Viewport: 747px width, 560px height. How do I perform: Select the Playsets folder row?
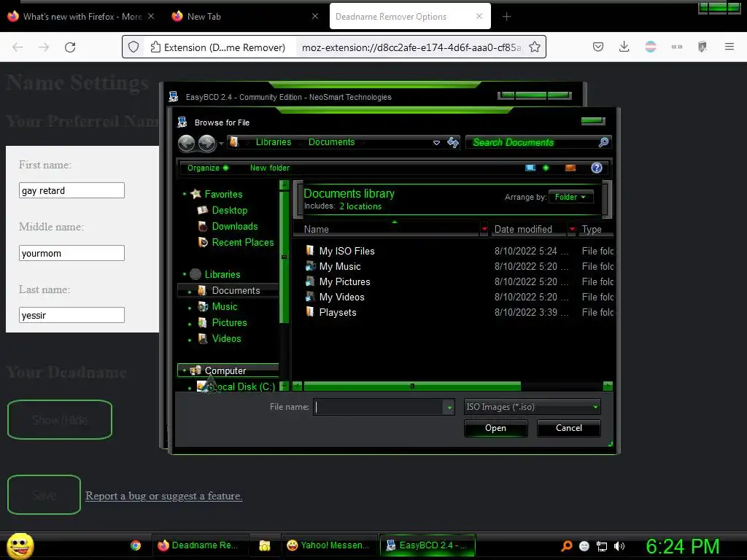(337, 312)
